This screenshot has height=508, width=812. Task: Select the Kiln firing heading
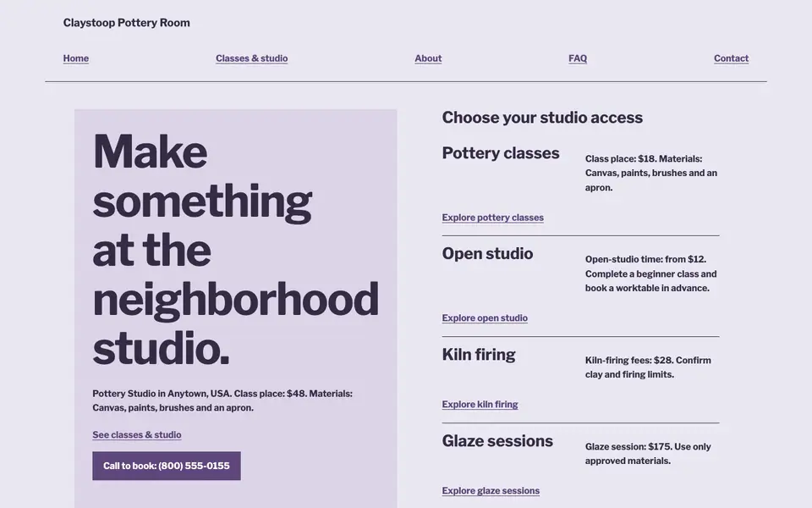click(479, 355)
